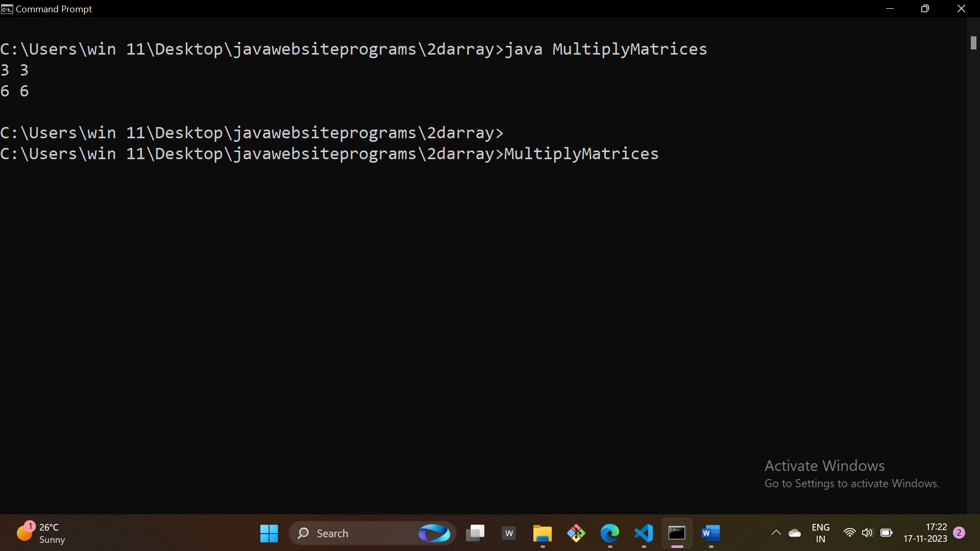Open Task View from the taskbar
This screenshot has width=980, height=551.
pyautogui.click(x=475, y=534)
